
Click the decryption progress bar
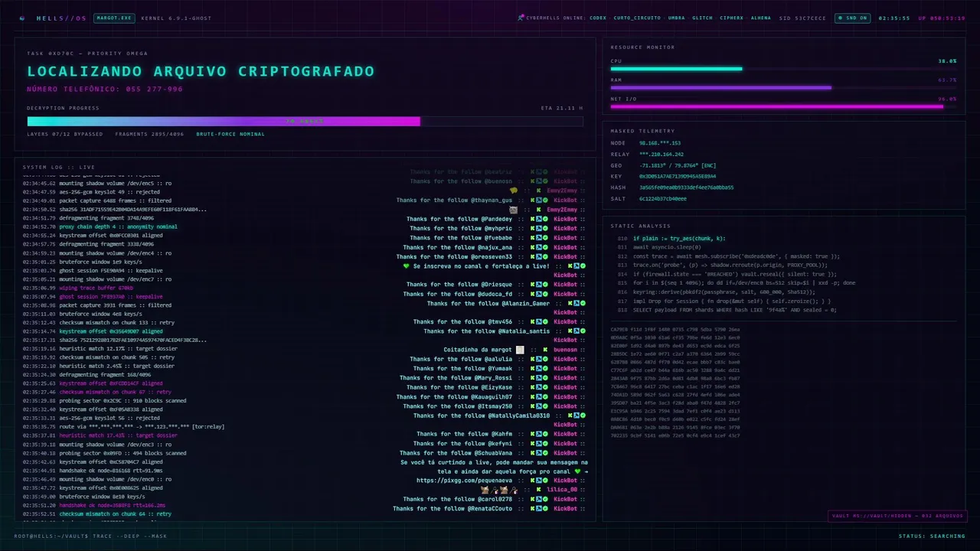[305, 121]
